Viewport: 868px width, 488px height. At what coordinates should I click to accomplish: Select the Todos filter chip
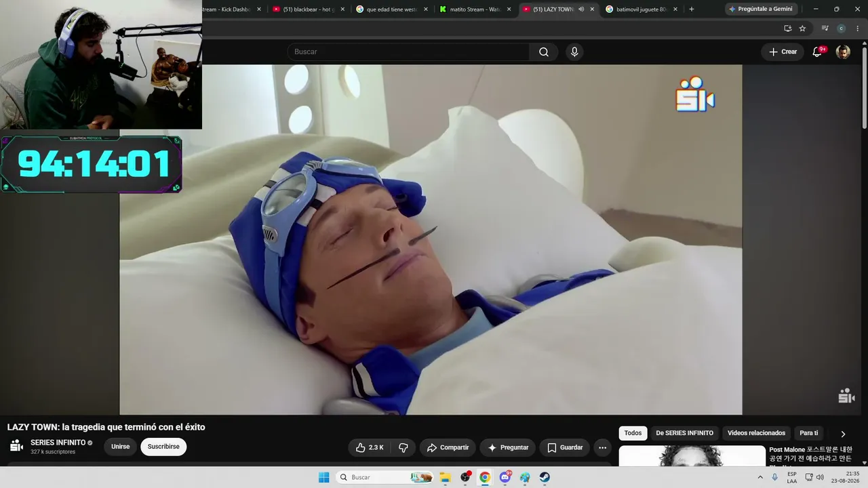click(x=633, y=433)
